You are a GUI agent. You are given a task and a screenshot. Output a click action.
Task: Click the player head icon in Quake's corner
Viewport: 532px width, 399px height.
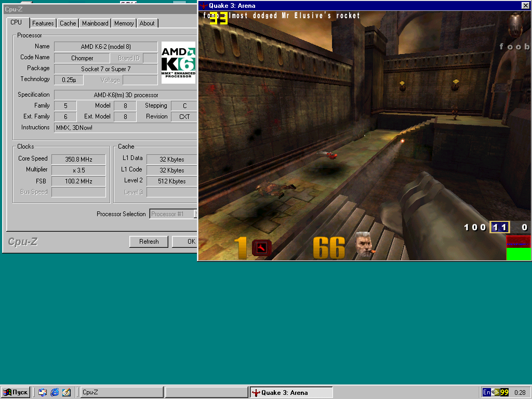click(x=516, y=24)
